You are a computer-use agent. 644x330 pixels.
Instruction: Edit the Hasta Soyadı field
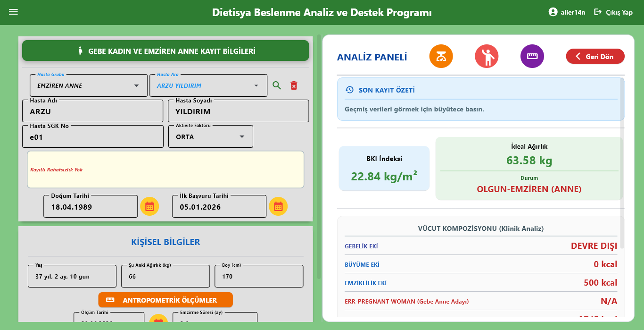239,111
